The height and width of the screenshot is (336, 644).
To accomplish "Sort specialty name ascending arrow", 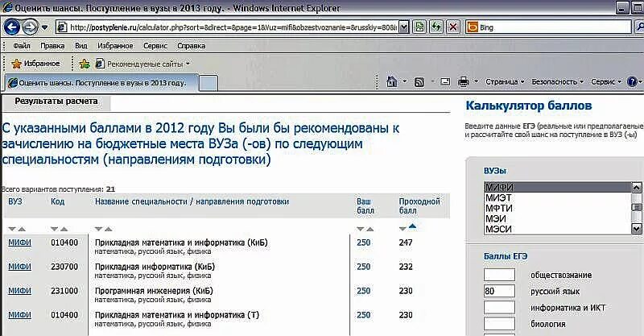I will click(x=108, y=229).
